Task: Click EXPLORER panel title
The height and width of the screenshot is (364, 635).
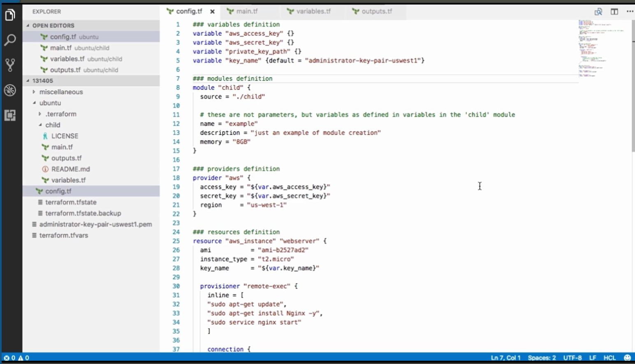Action: 46,12
